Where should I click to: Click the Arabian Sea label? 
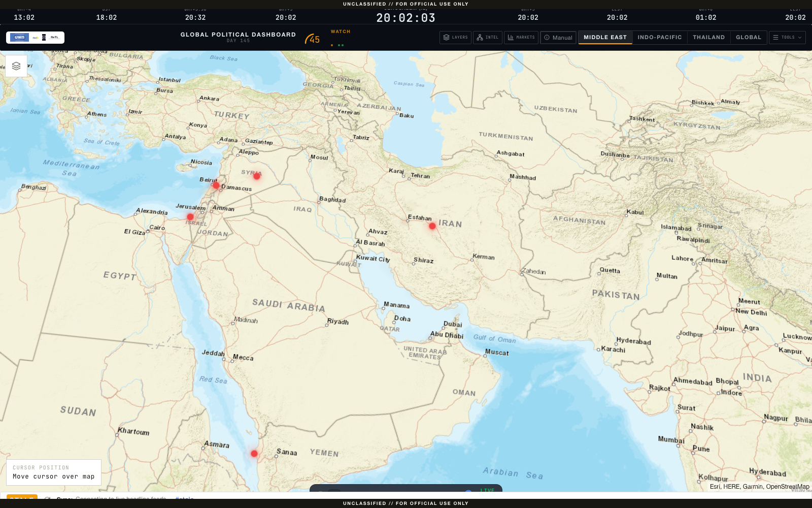513,473
